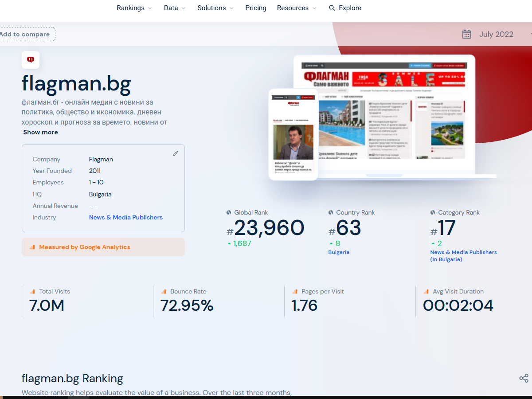Click the Explore magnifier icon

click(332, 8)
